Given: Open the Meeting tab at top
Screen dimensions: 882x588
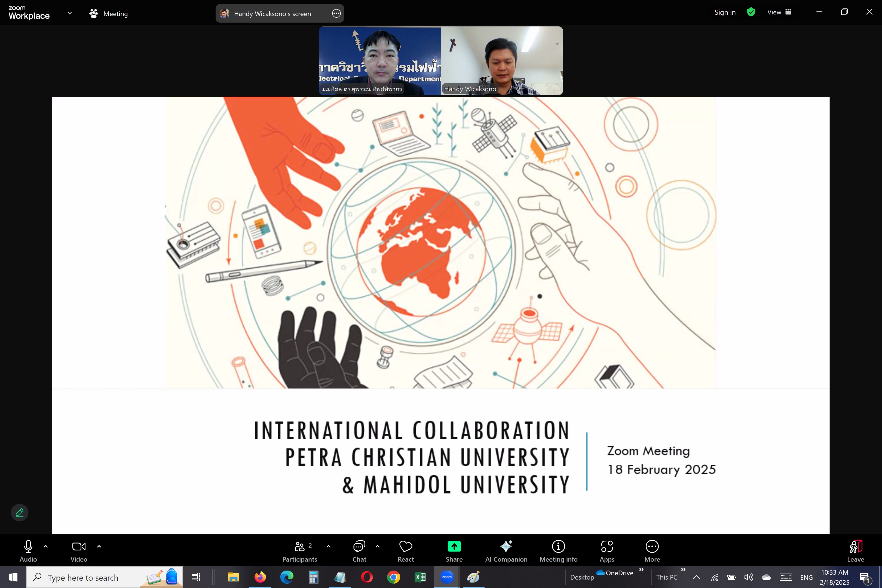Looking at the screenshot, I should point(109,14).
